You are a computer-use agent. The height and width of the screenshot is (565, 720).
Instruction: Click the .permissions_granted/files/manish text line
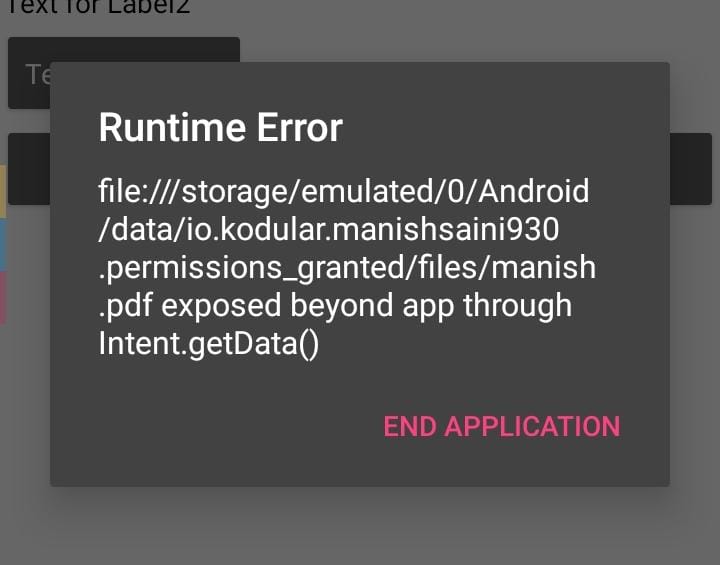tap(346, 268)
